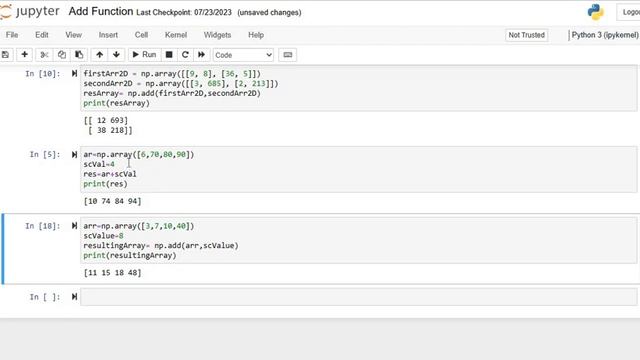Image resolution: width=640 pixels, height=360 pixels.
Task: Run cell In [5] using its run icon
Action: (74, 154)
